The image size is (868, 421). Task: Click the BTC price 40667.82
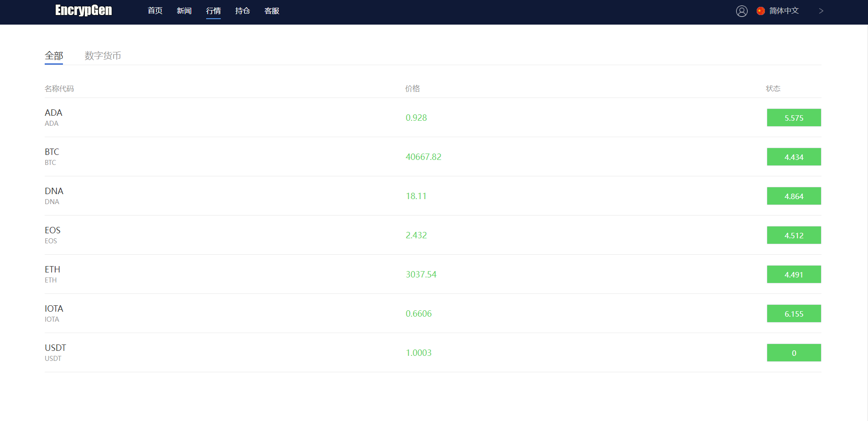pos(423,157)
